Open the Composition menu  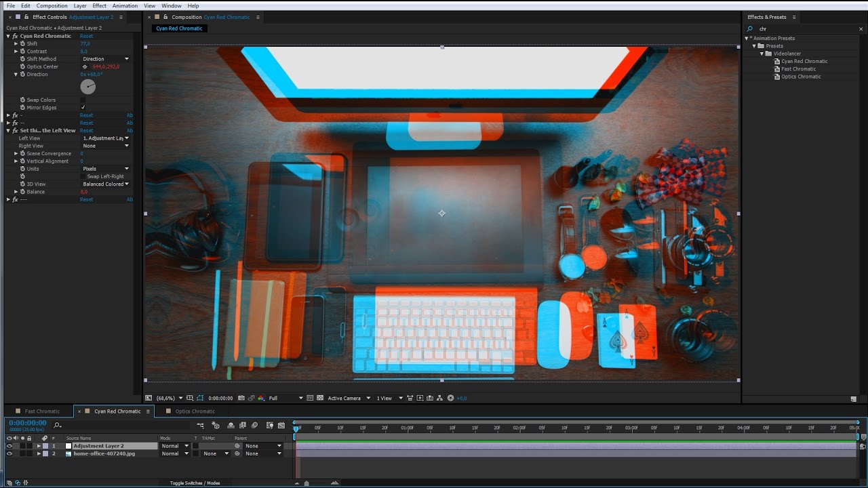pos(52,5)
